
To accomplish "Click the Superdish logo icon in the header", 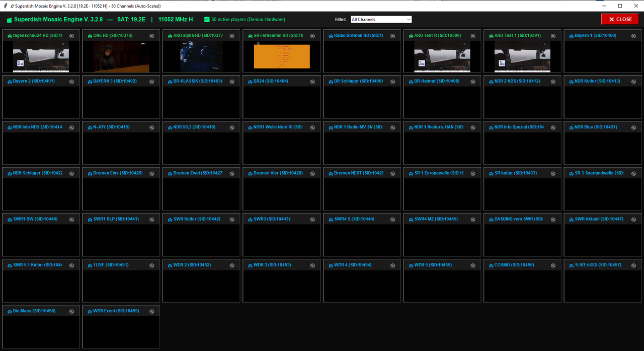I will pyautogui.click(x=9, y=20).
